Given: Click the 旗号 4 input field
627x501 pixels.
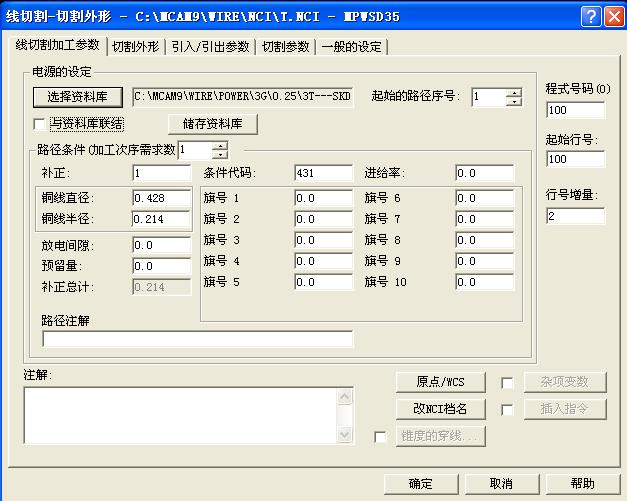Looking at the screenshot, I should (324, 261).
